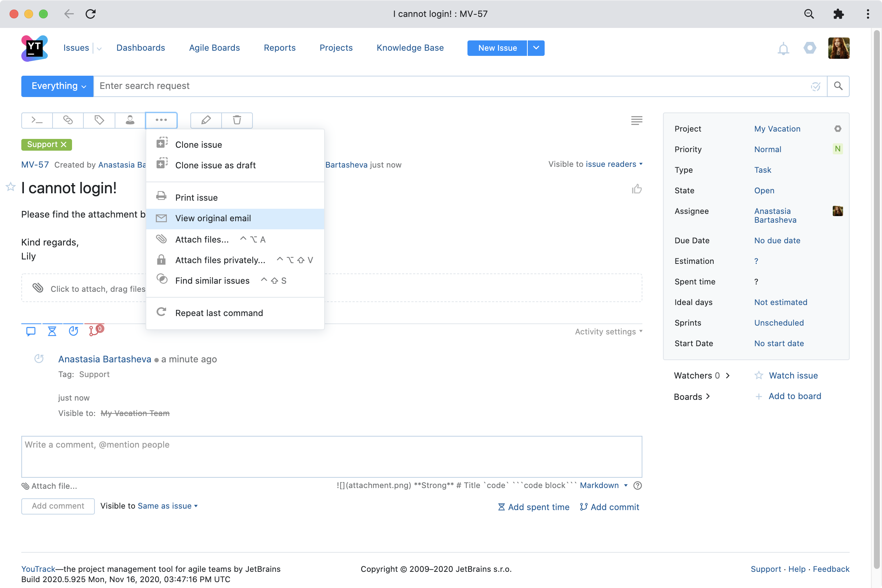Show the spent time hourglass activity tab
882x588 pixels.
pos(52,331)
